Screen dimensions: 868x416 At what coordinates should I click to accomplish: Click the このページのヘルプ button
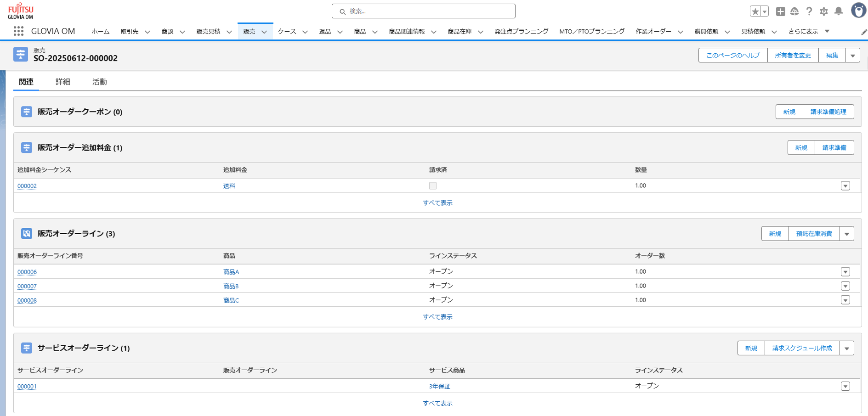click(x=733, y=55)
